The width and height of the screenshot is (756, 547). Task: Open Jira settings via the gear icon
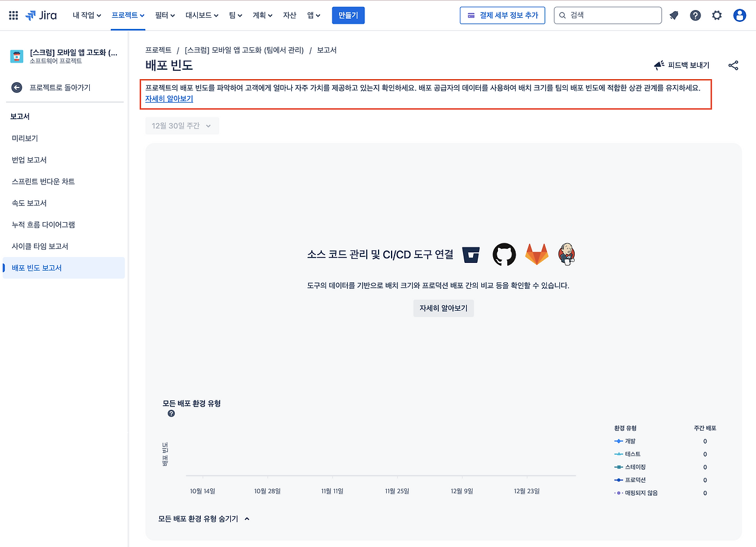[x=716, y=15]
